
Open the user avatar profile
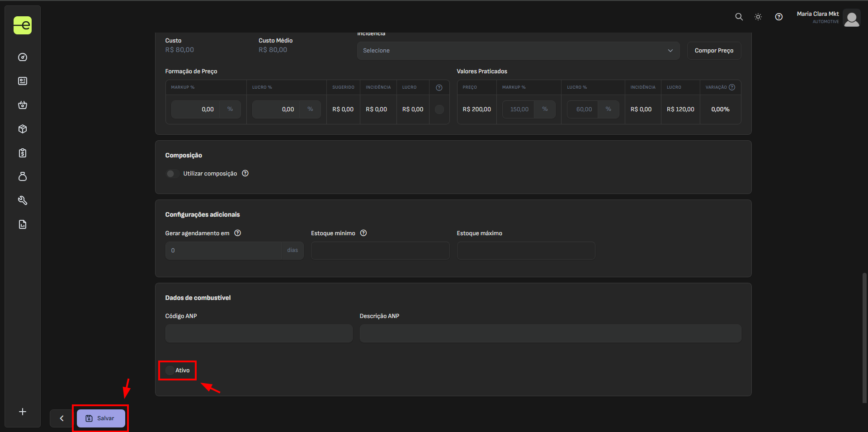(x=852, y=19)
